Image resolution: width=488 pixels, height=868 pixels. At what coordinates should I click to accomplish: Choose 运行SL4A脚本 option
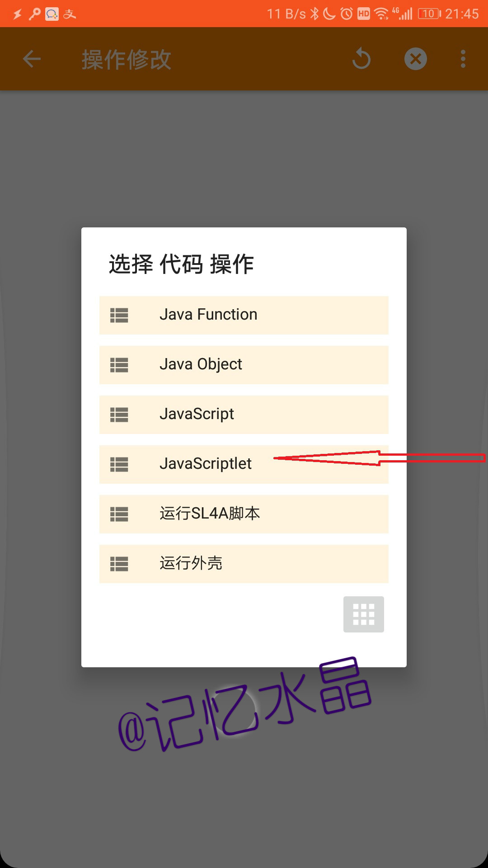244,514
